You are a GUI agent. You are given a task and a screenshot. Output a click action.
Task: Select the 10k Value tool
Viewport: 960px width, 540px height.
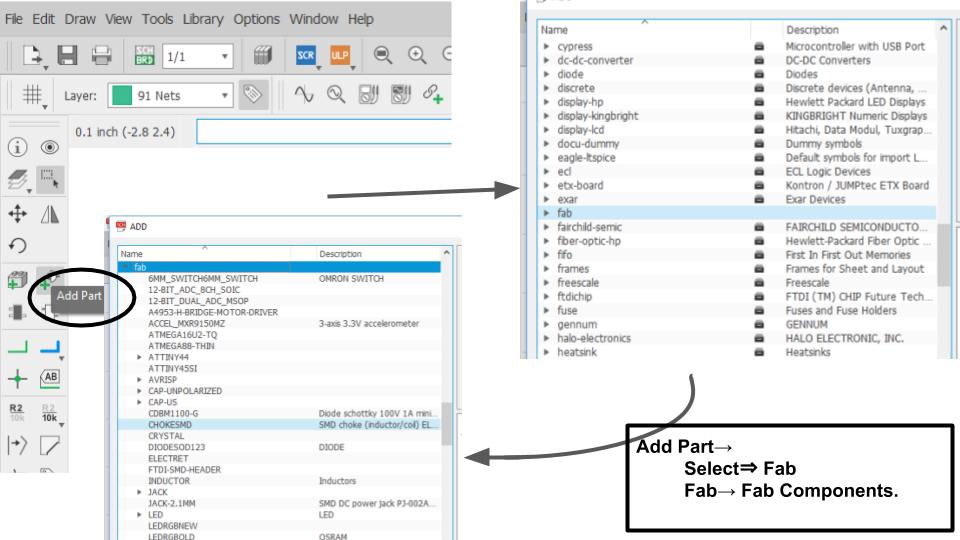click(50, 413)
